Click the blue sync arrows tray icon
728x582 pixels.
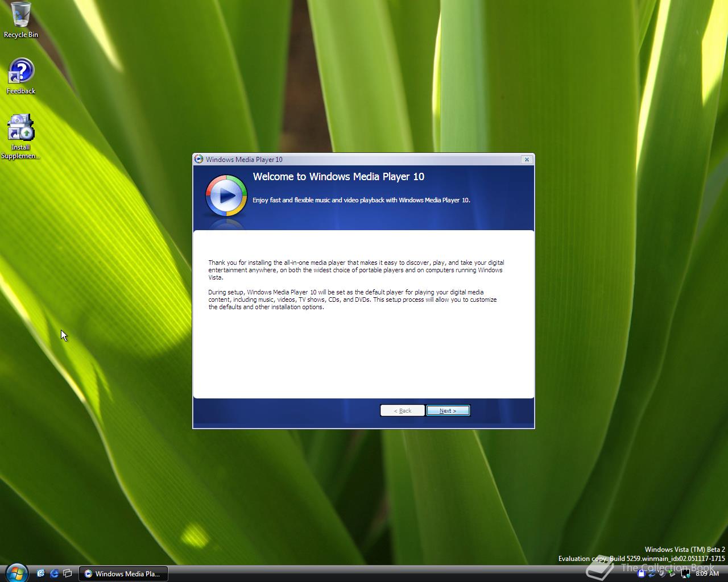click(x=652, y=574)
